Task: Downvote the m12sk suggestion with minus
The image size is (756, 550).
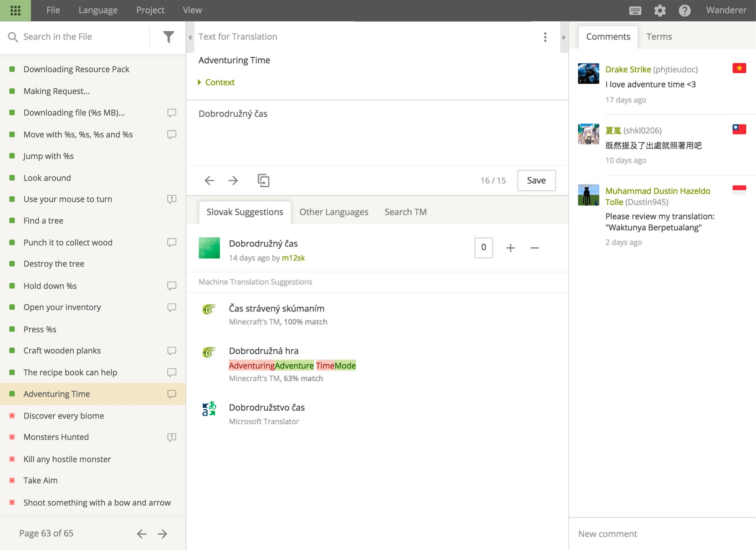Action: click(x=534, y=248)
